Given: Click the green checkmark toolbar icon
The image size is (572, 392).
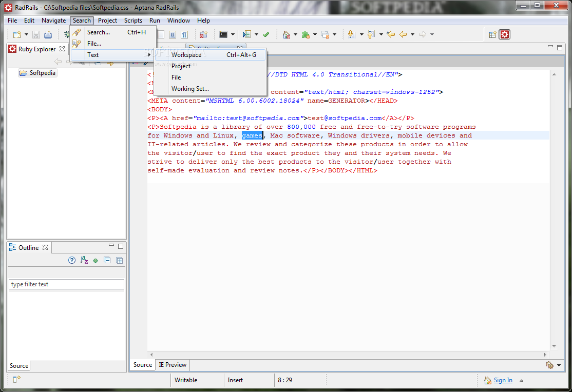Looking at the screenshot, I should tap(266, 35).
